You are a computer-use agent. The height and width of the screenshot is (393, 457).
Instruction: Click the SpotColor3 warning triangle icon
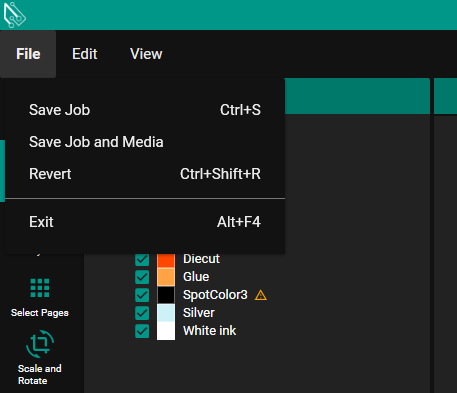(x=261, y=295)
